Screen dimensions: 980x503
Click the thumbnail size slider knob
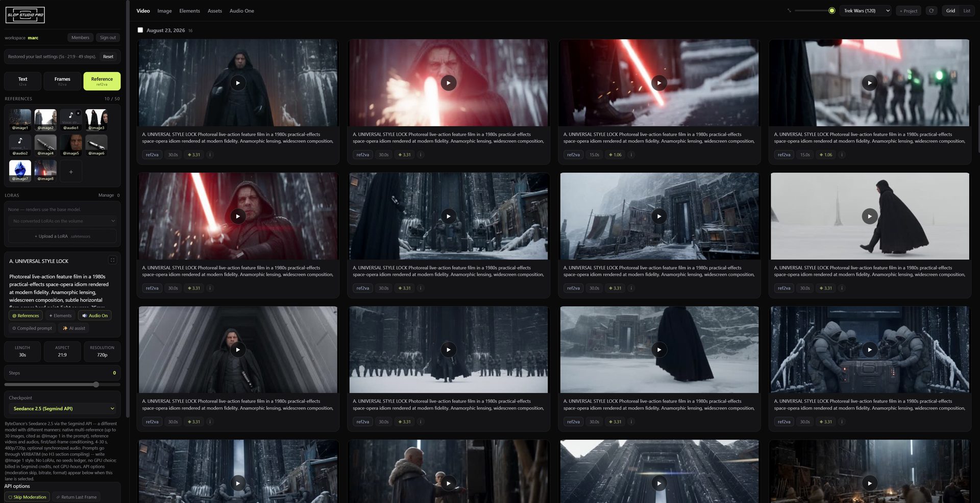(x=832, y=11)
